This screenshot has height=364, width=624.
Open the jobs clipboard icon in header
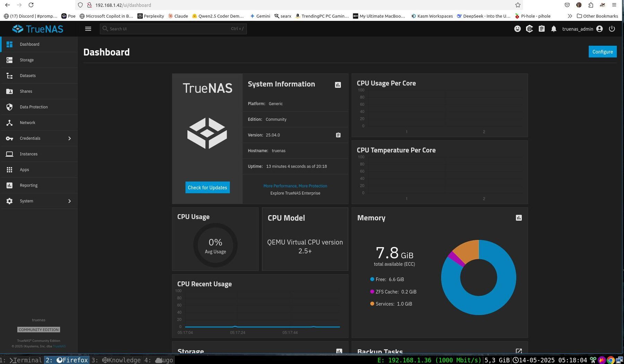coord(541,29)
